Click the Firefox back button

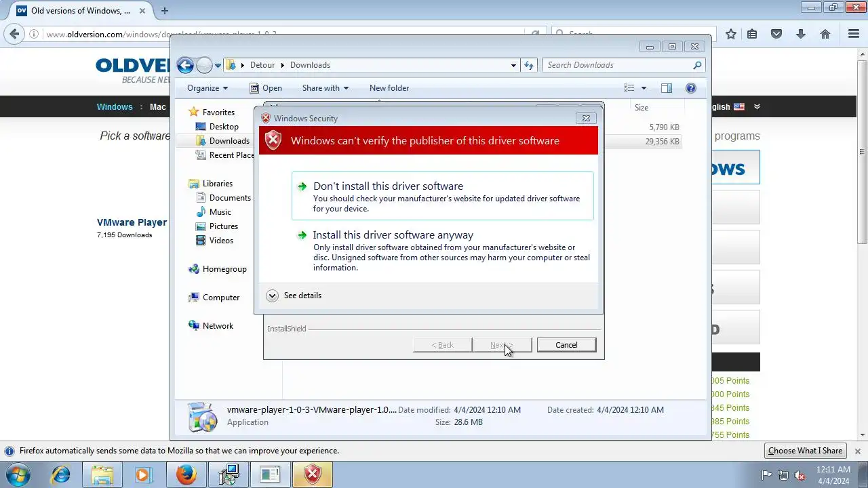15,34
